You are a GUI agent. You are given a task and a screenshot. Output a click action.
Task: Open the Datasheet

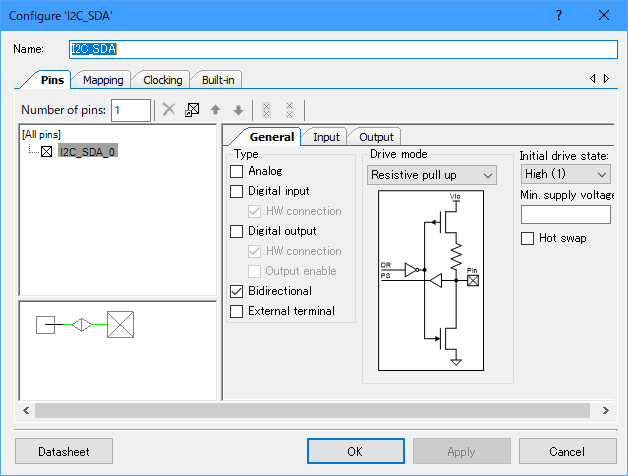point(64,451)
